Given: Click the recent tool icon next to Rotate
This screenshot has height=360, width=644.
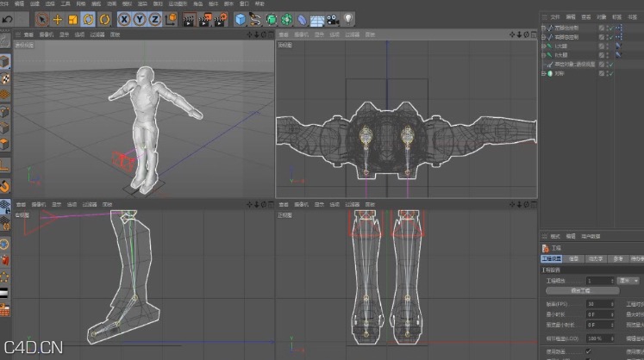Looking at the screenshot, I should click(104, 19).
